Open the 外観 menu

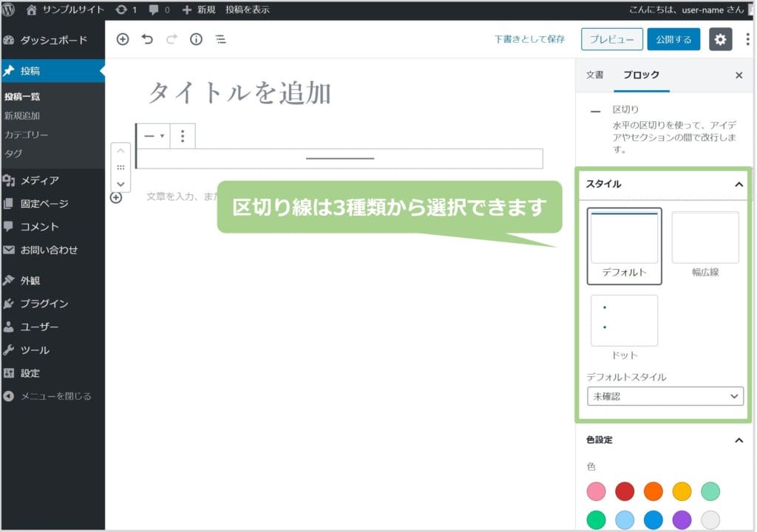tap(52, 281)
